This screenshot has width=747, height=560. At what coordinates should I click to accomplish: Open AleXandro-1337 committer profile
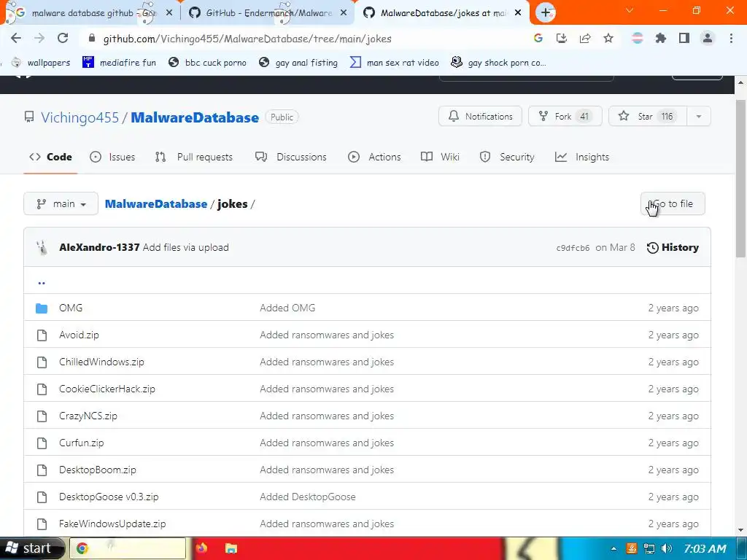(x=99, y=248)
